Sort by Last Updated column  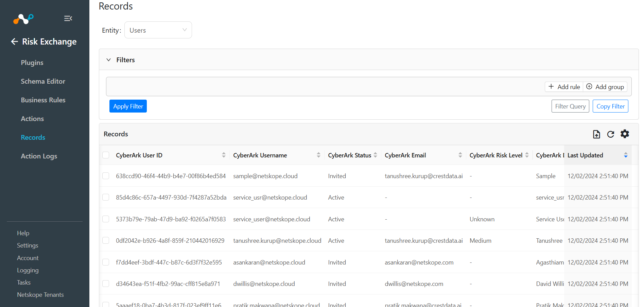pos(626,155)
